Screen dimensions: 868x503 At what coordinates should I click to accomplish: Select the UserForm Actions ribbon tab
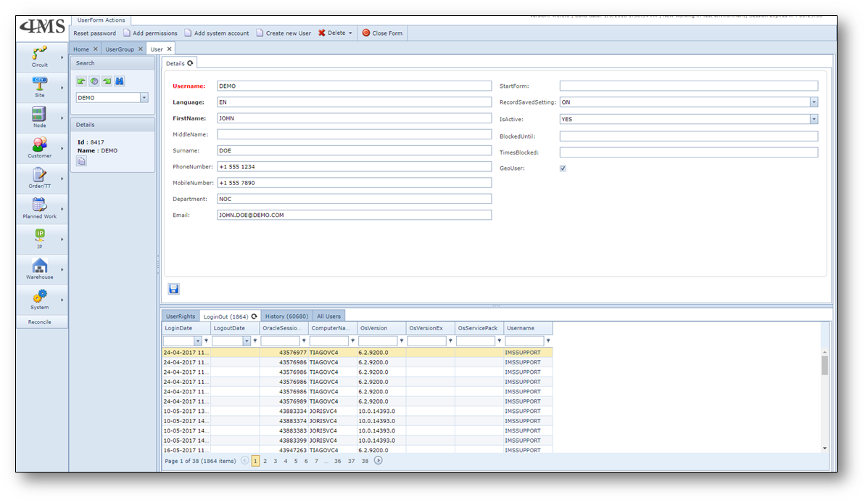coord(101,20)
